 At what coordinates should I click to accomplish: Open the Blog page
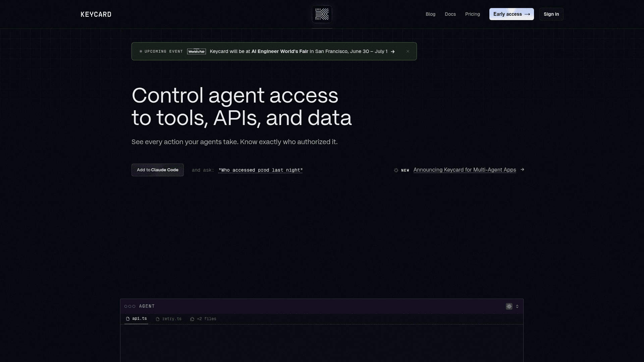(430, 14)
